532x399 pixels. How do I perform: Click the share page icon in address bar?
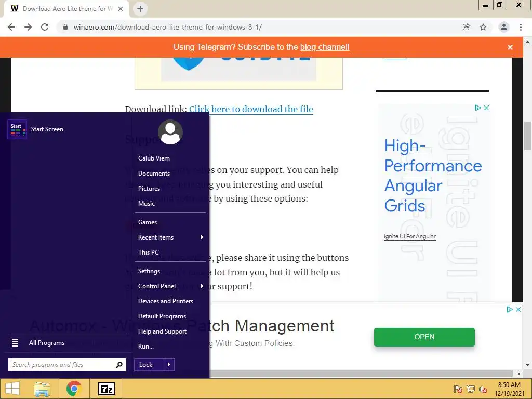(x=467, y=27)
